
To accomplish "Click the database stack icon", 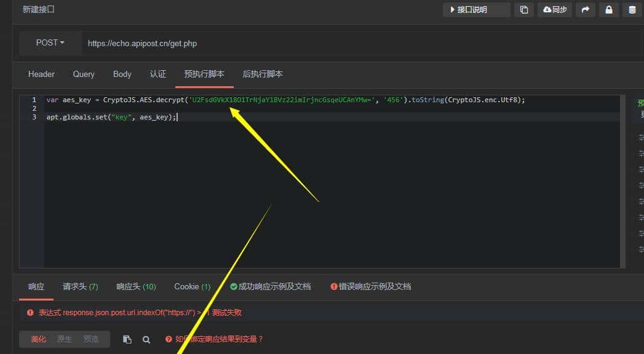I will point(632,9).
